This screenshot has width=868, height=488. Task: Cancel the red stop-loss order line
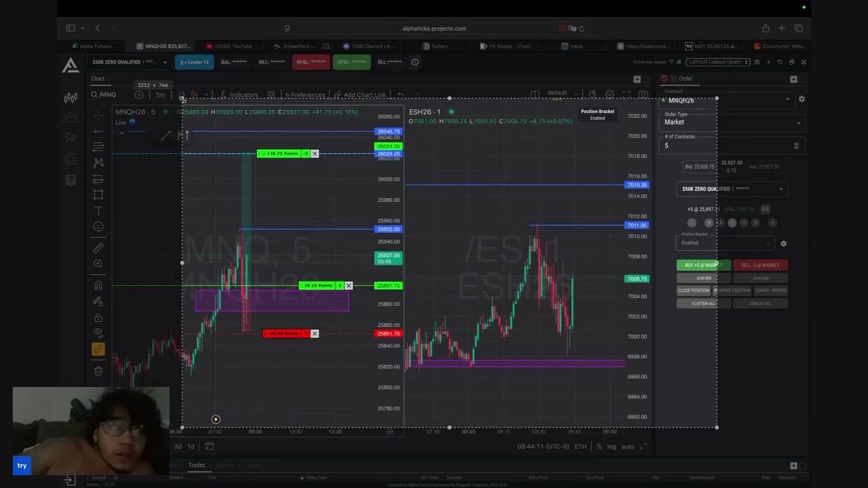pyautogui.click(x=315, y=333)
